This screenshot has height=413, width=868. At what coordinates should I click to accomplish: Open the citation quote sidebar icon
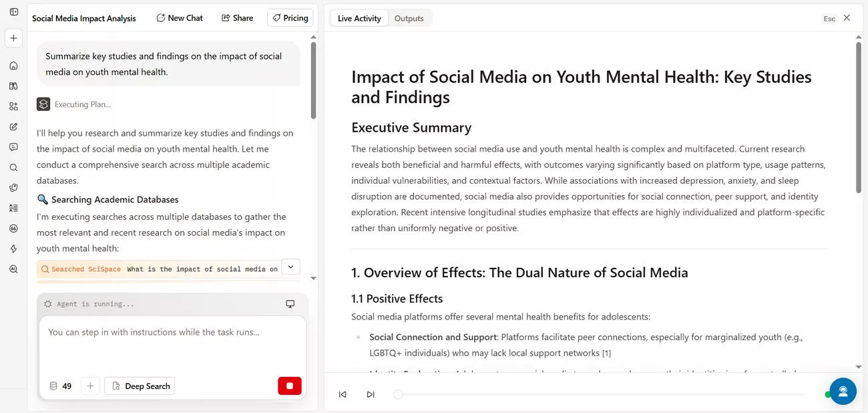[13, 229]
